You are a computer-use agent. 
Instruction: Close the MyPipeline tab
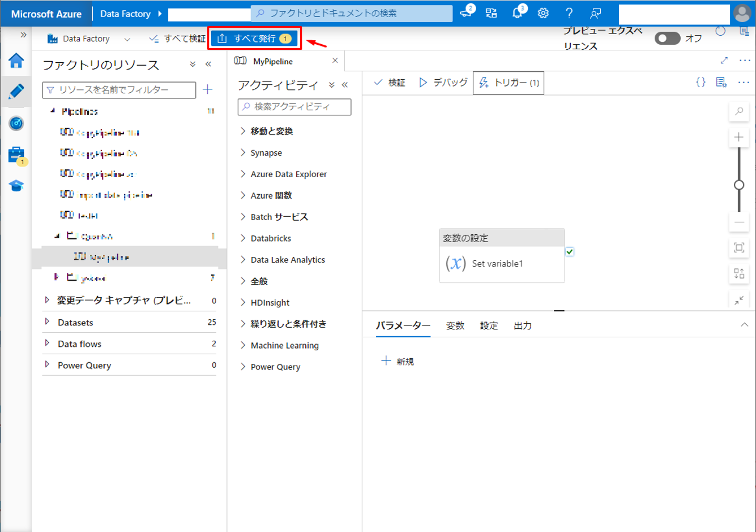click(x=335, y=61)
